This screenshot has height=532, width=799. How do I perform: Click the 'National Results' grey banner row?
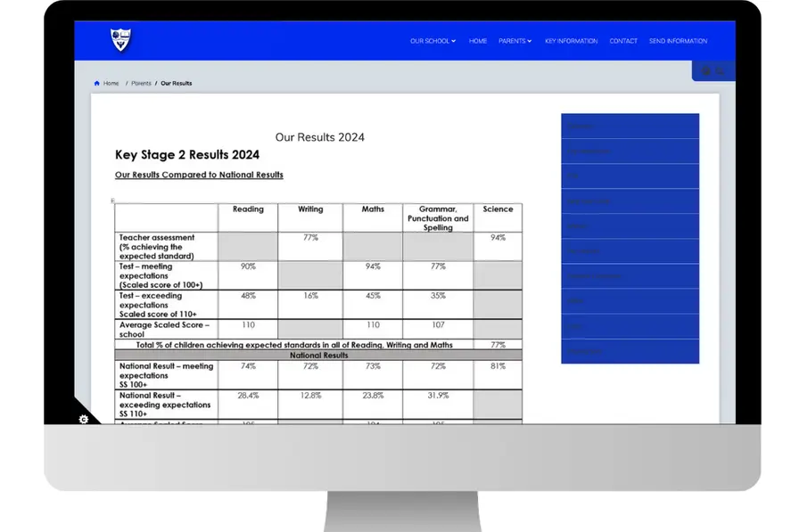click(318, 355)
